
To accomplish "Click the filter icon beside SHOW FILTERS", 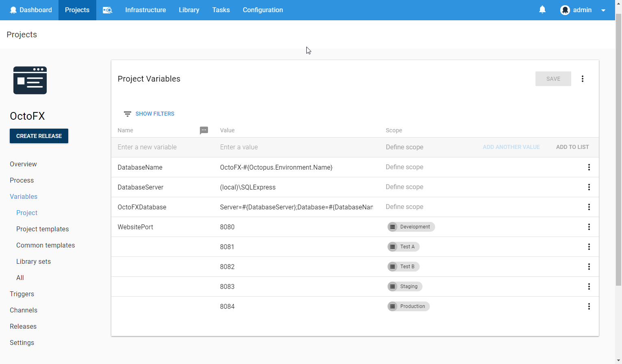I will [127, 114].
